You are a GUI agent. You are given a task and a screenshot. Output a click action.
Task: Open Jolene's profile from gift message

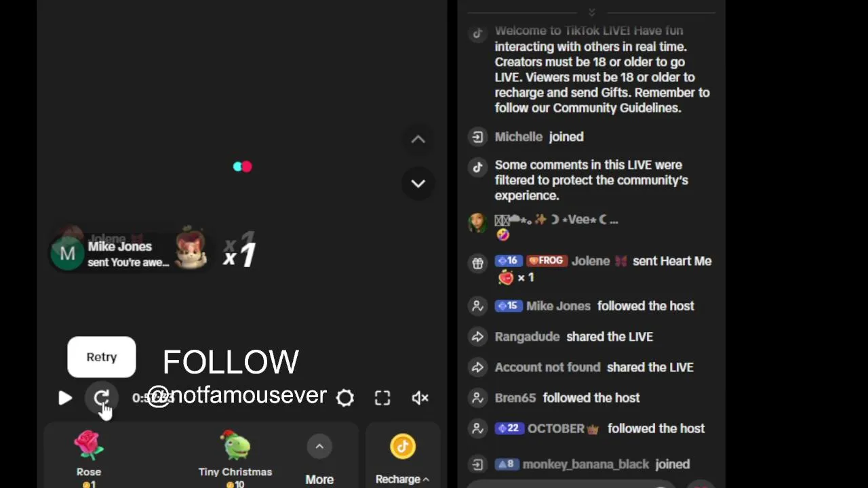(x=591, y=261)
